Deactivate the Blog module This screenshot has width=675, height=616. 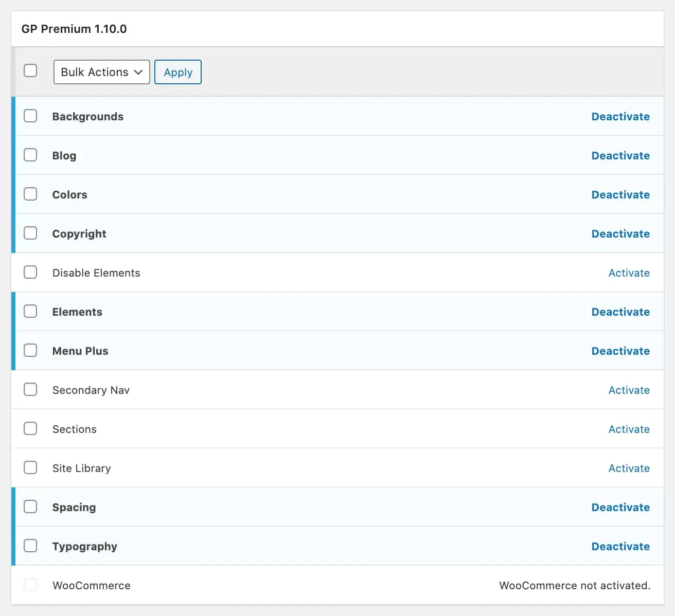click(x=620, y=155)
